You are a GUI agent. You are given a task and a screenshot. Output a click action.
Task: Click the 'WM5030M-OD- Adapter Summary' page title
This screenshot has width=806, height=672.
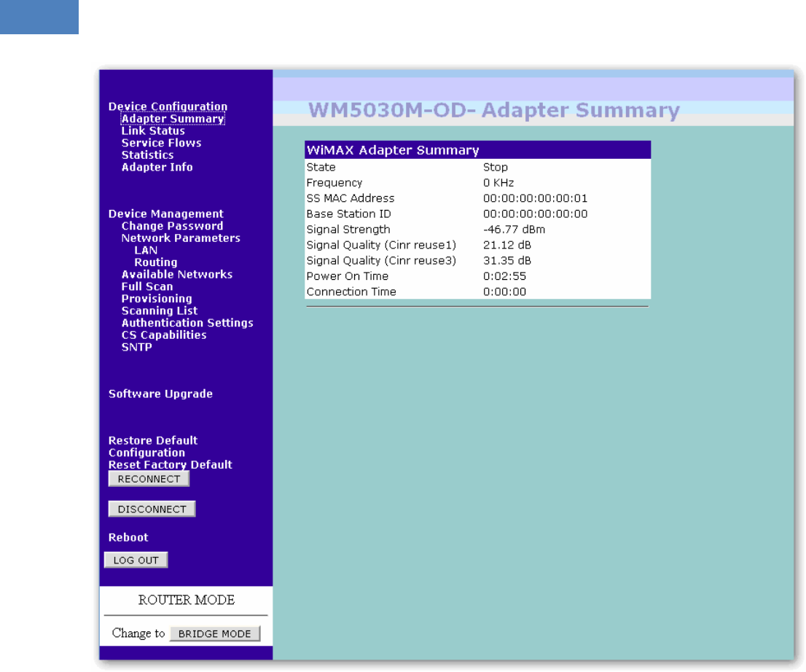[494, 111]
